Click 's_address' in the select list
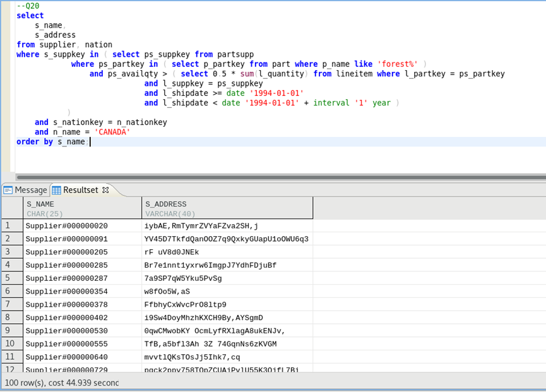Screen dimensions: 546x392 tap(55, 35)
